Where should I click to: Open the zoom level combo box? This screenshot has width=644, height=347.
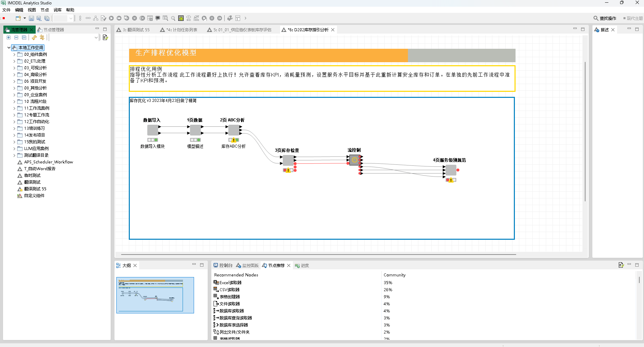tap(63, 18)
